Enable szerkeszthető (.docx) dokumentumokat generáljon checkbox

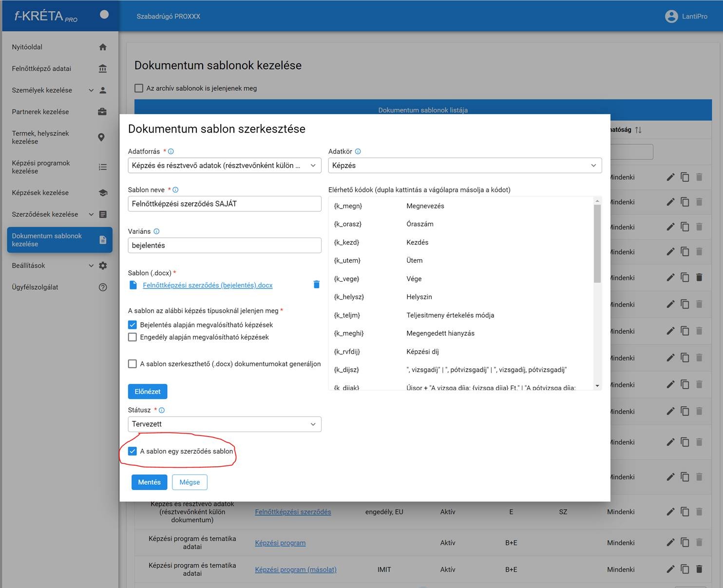click(x=132, y=364)
